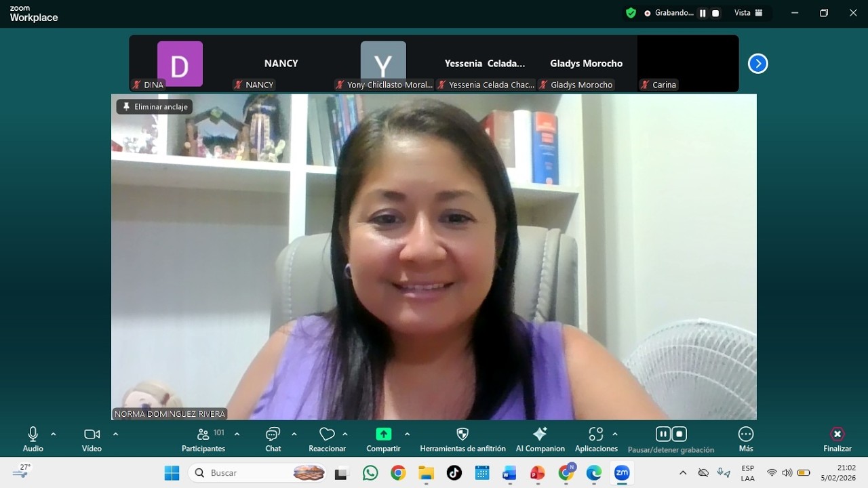Open the Reaccionar heart menu
The image size is (868, 488).
tap(328, 439)
